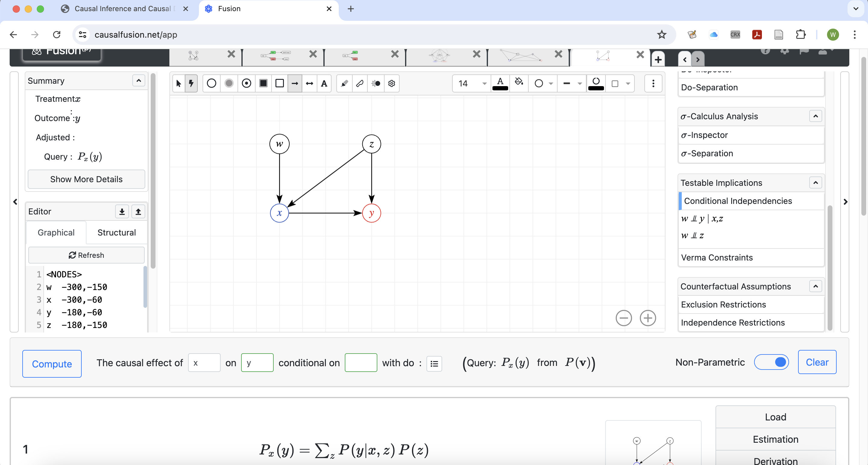Switch to the Structural editor tab
The width and height of the screenshot is (868, 465).
(116, 232)
